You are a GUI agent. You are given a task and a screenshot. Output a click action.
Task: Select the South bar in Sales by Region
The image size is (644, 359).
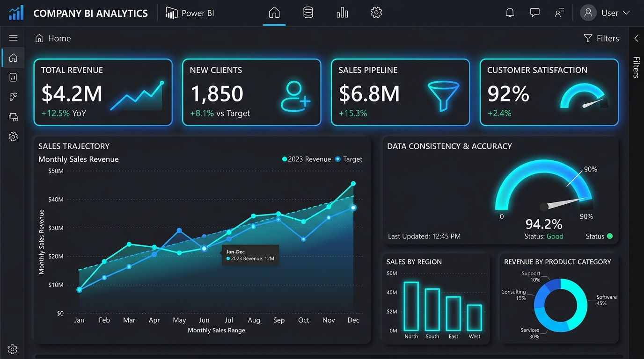(x=432, y=309)
